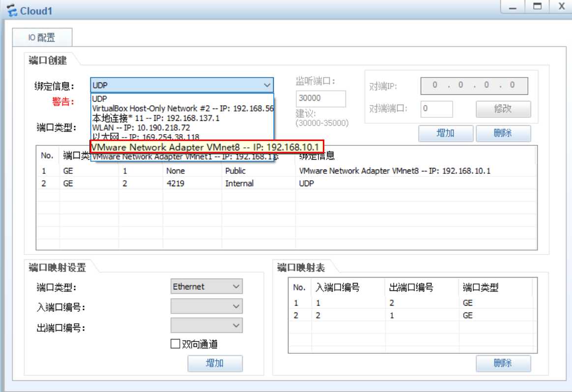Choose VirtualBox Host-Only Network #2 entry
Image resolution: width=572 pixels, height=392 pixels.
(x=182, y=108)
